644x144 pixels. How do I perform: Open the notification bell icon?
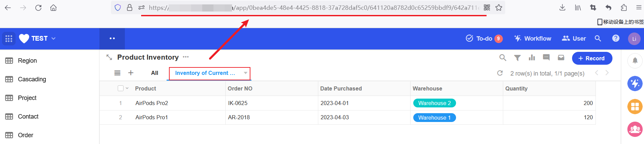[x=635, y=61]
